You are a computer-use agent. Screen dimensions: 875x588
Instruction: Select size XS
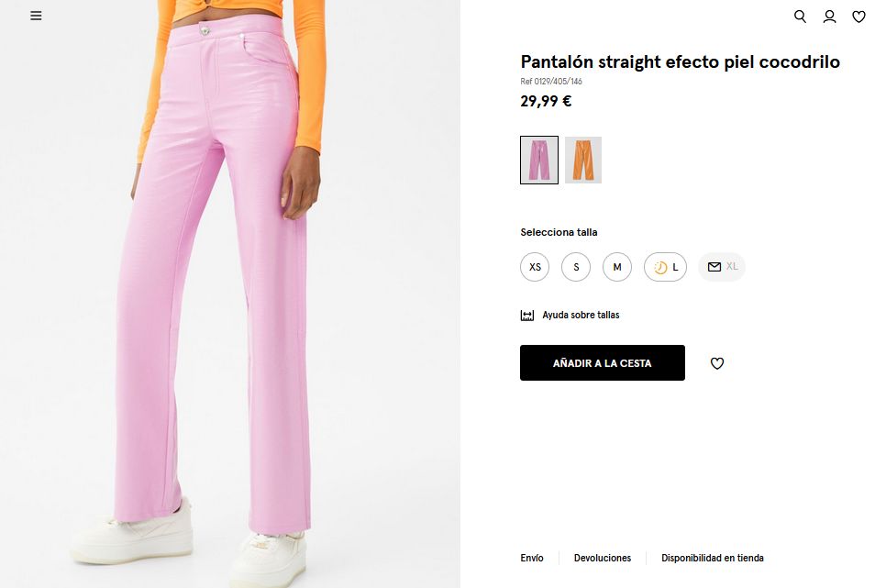535,267
